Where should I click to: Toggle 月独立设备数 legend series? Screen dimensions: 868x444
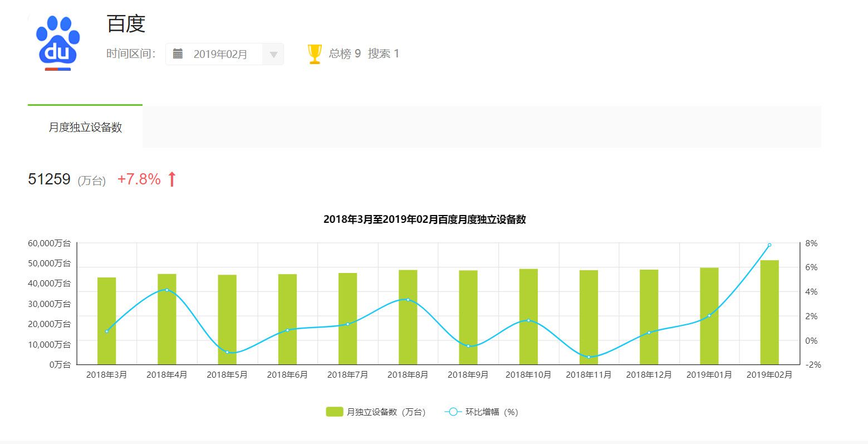376,412
